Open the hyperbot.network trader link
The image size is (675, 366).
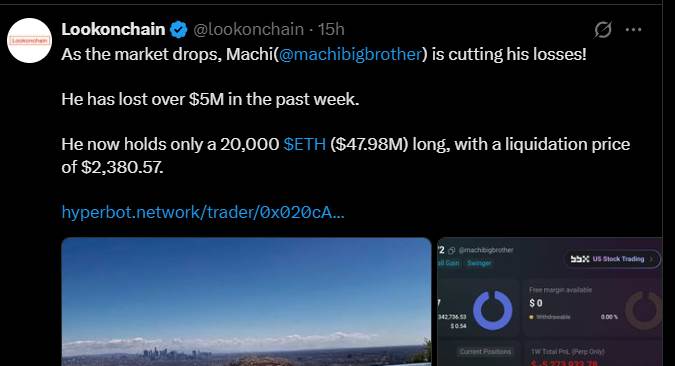[203, 212]
